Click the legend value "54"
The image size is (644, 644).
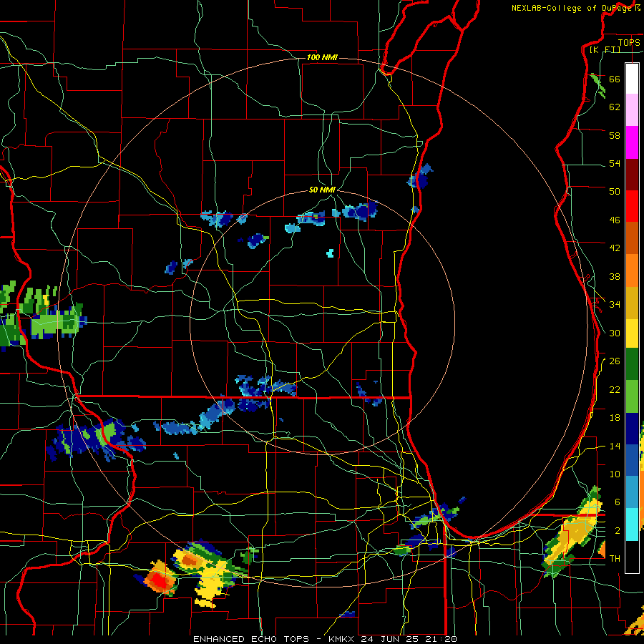point(615,163)
